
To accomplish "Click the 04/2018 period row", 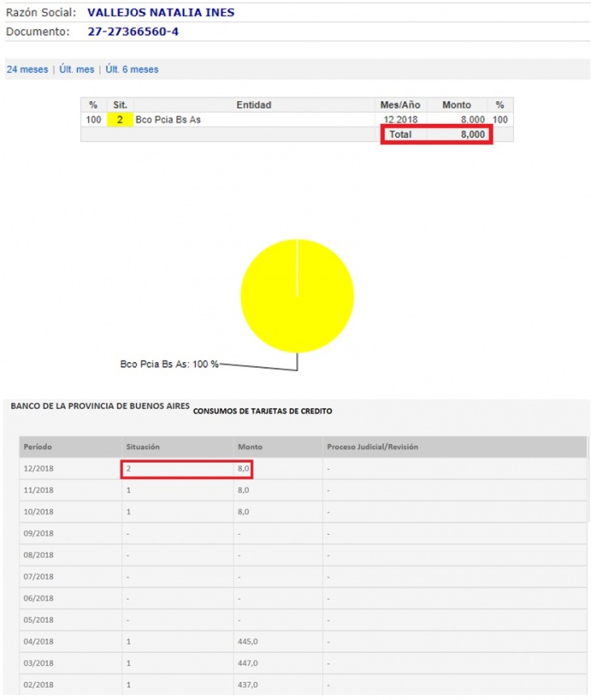I will pos(303,642).
